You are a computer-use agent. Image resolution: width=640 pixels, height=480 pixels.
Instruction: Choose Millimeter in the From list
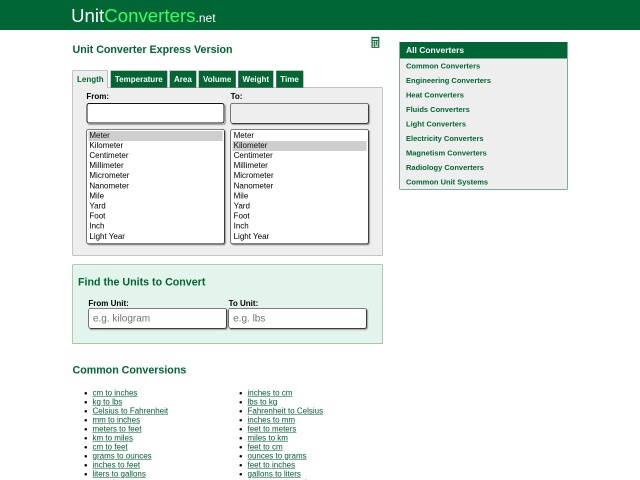(x=155, y=165)
